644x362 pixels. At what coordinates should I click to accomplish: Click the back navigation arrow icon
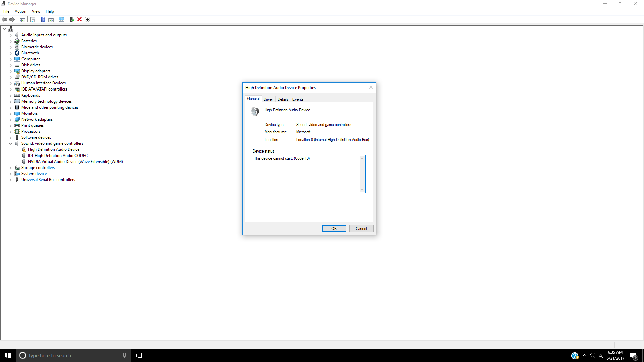5,19
